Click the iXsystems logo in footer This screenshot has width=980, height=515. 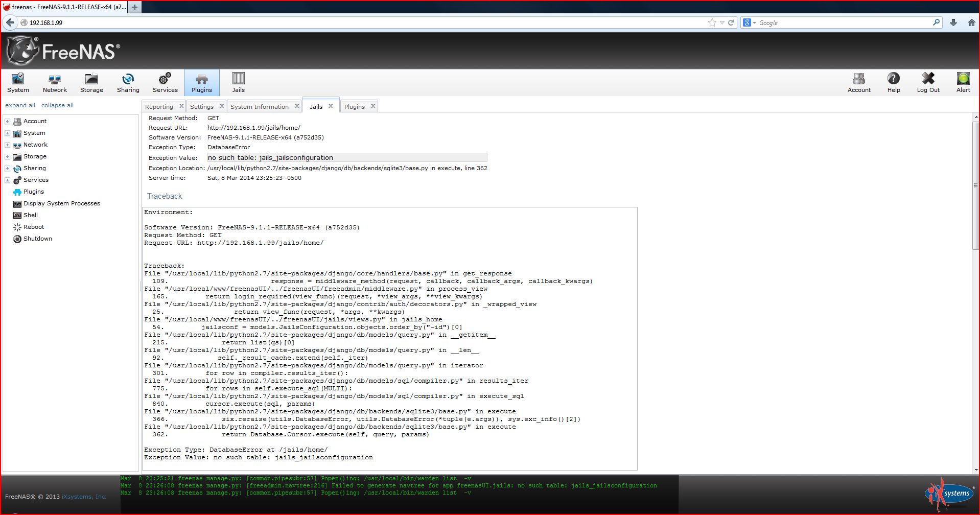click(x=949, y=494)
